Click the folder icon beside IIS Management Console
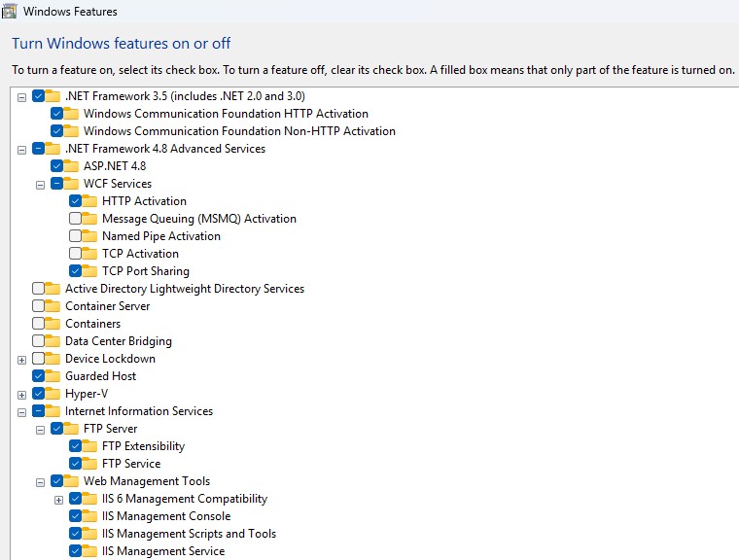Image resolution: width=739 pixels, height=560 pixels. (89, 516)
